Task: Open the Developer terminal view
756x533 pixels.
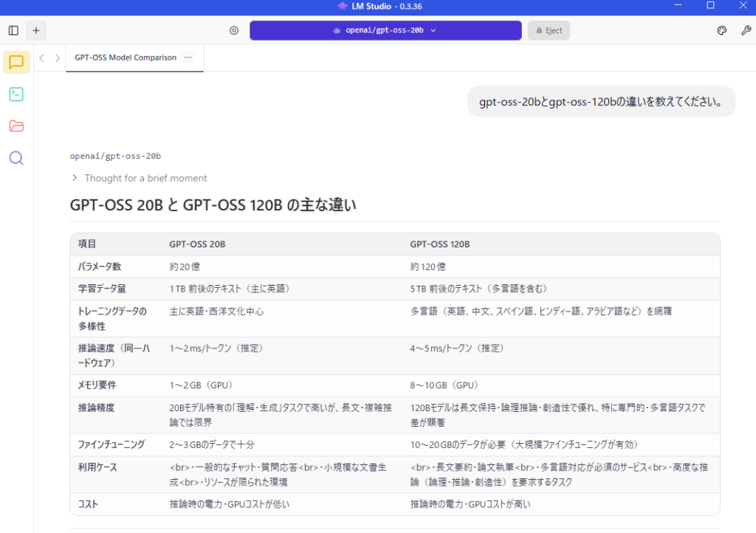Action: point(16,94)
